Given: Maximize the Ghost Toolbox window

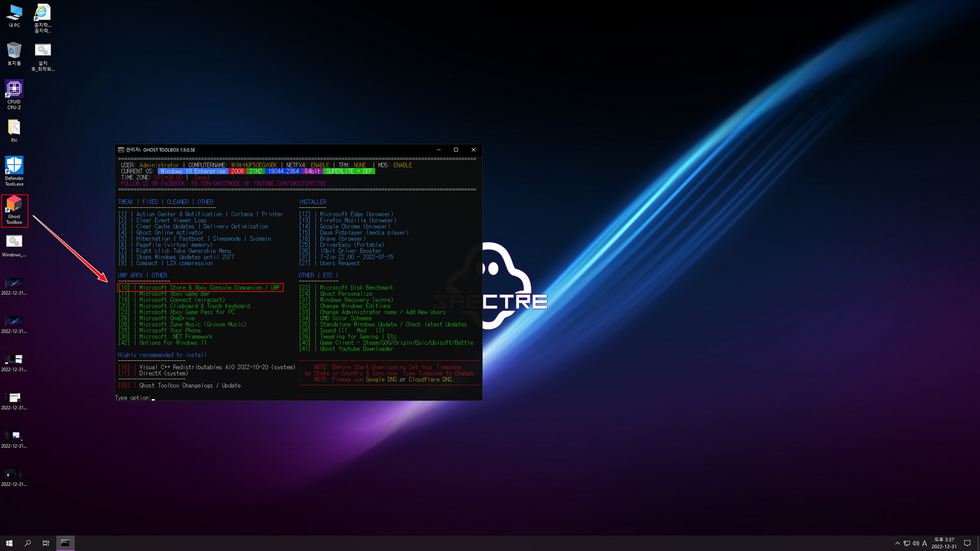Looking at the screenshot, I should click(456, 150).
